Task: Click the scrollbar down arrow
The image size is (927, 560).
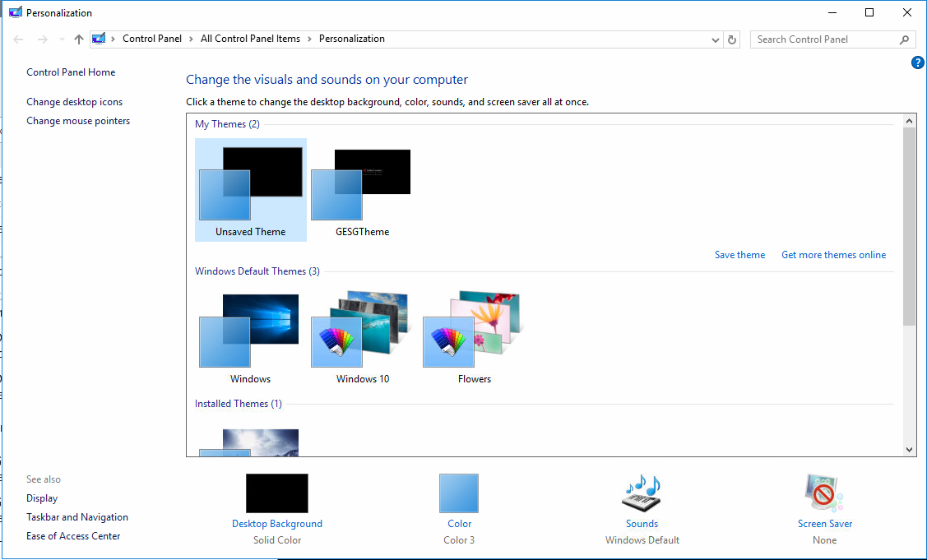Action: coord(910,449)
